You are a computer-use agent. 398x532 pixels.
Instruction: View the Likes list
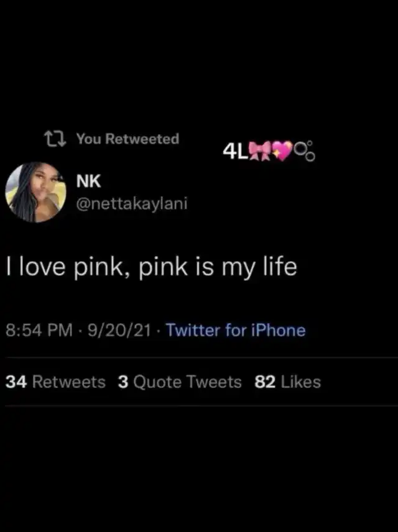pos(288,382)
